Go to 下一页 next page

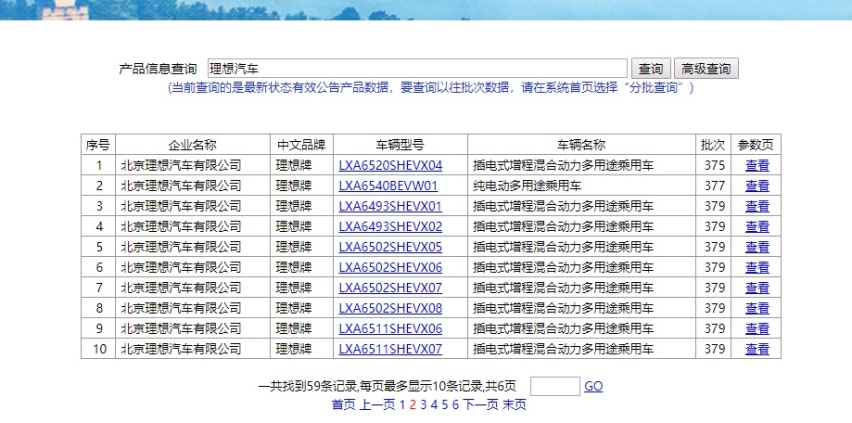[480, 405]
